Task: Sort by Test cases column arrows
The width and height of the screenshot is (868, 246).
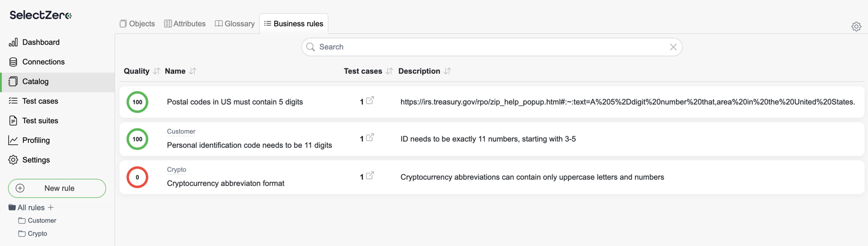Action: click(389, 71)
